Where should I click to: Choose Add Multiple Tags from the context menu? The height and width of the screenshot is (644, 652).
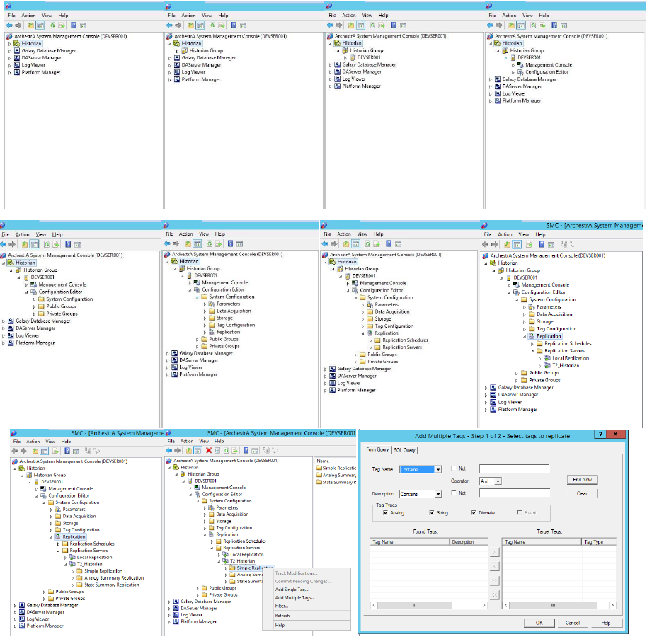pyautogui.click(x=295, y=598)
